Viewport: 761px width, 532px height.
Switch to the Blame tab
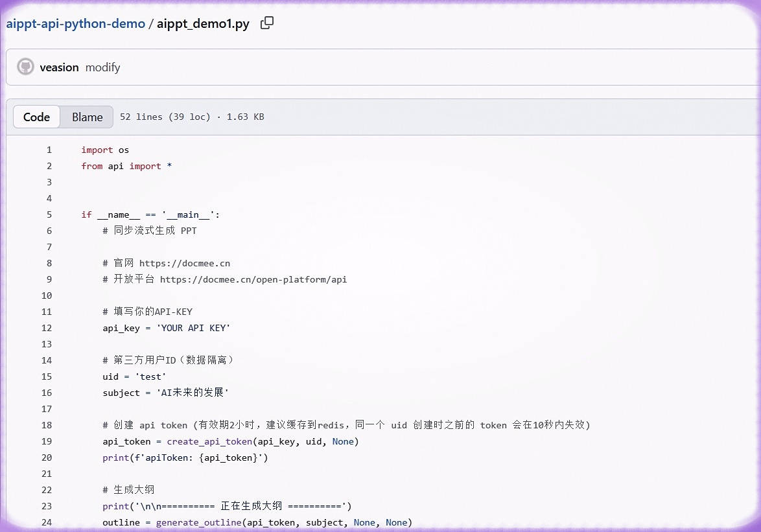[88, 117]
